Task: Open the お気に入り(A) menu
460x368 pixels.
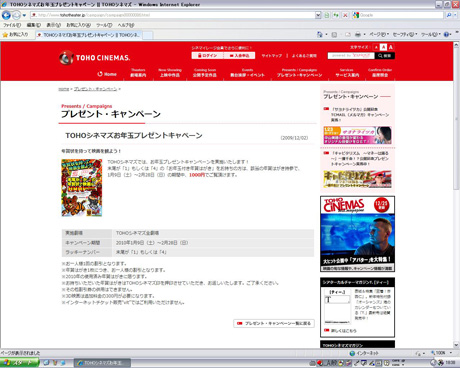Action: click(x=78, y=25)
